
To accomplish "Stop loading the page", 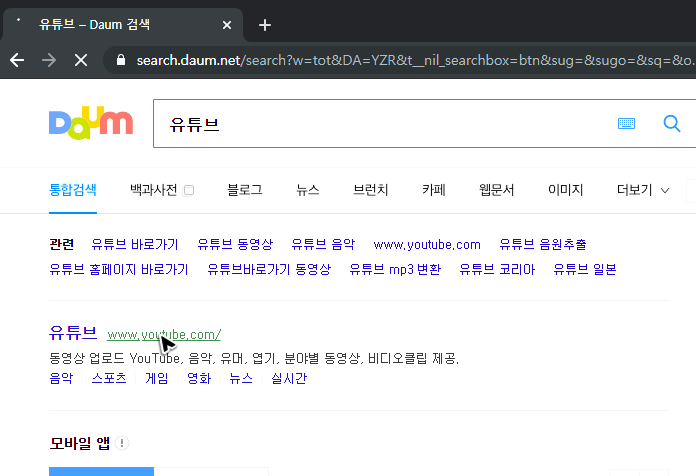I will [81, 60].
